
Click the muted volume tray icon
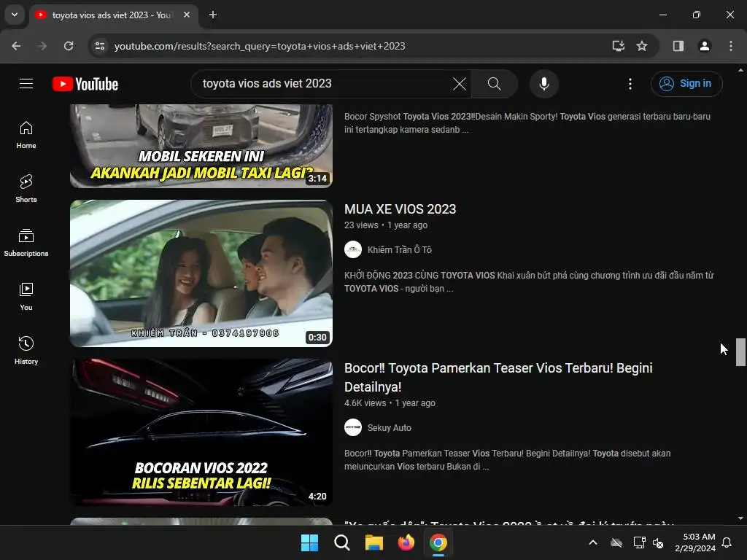tap(658, 542)
